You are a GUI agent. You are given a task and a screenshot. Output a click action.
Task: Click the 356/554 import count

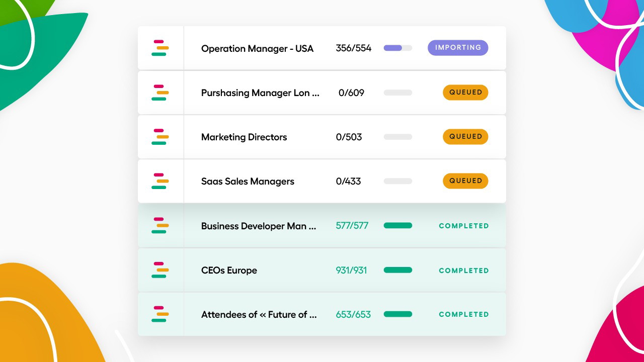(x=353, y=48)
